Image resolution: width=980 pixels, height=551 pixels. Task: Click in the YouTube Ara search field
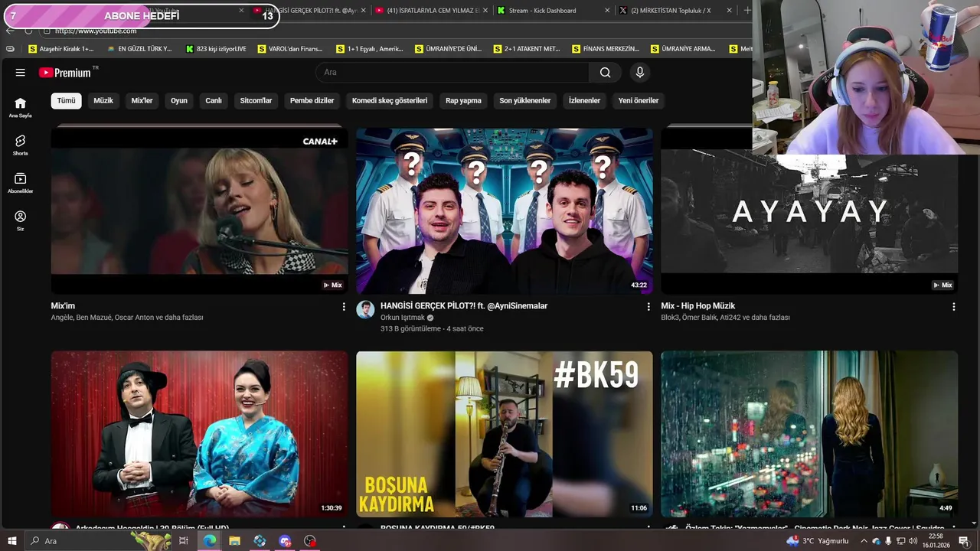(452, 73)
